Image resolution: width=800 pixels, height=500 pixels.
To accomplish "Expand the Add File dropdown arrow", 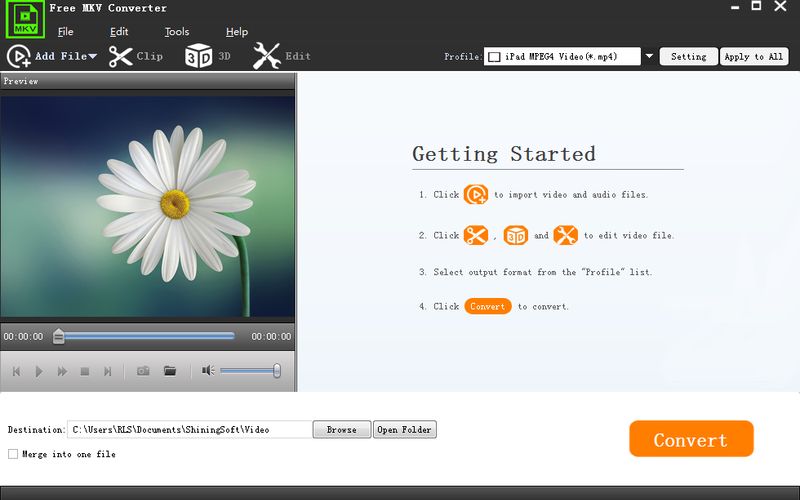I will coord(93,57).
